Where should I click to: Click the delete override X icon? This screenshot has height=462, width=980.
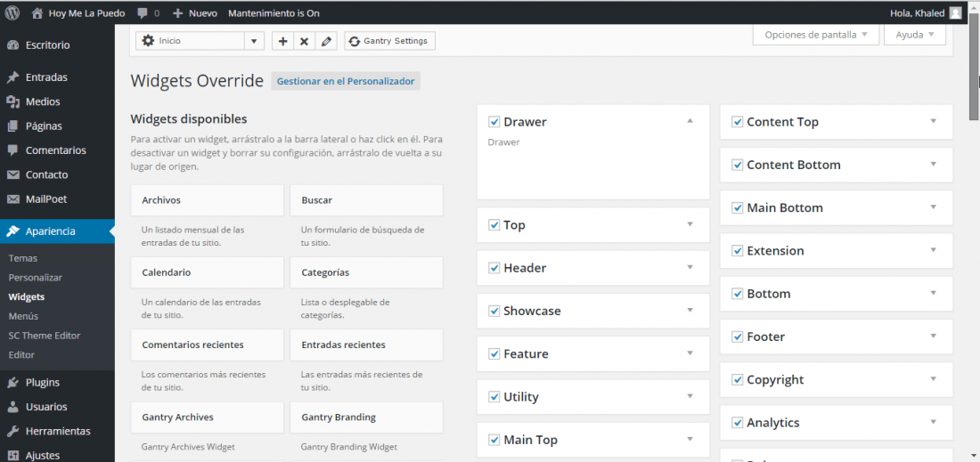click(x=305, y=41)
